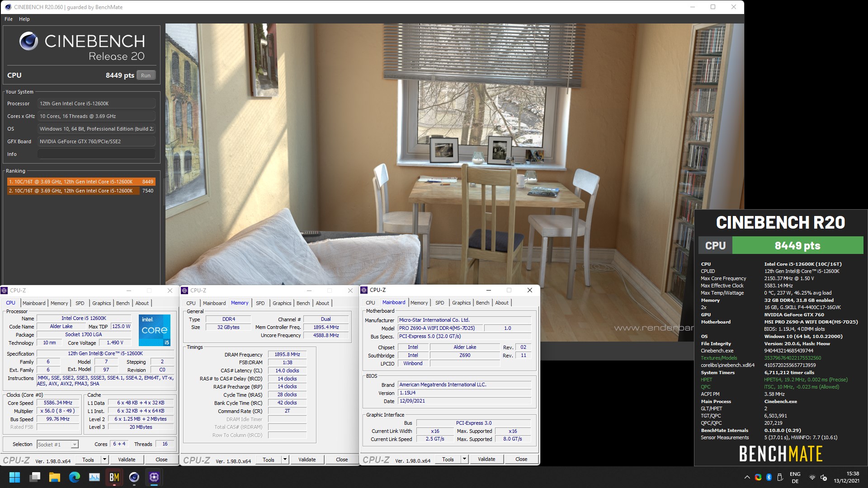Click the Run button next to CPU score
The width and height of the screenshot is (868, 488).
click(x=146, y=75)
